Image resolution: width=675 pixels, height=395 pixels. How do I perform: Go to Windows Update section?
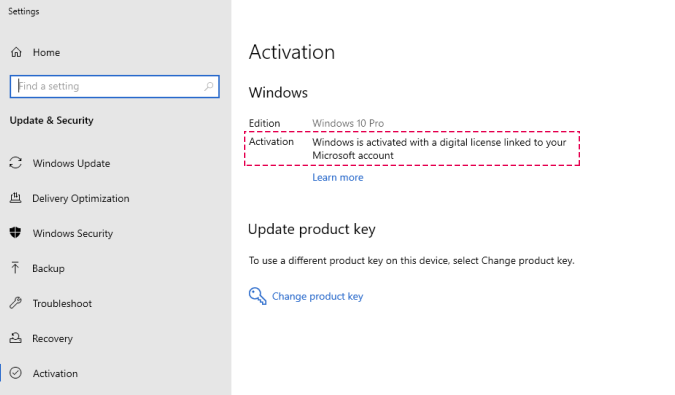[x=71, y=164]
